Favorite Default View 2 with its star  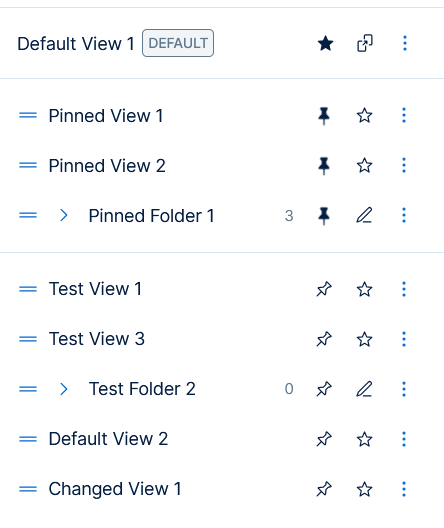(364, 439)
